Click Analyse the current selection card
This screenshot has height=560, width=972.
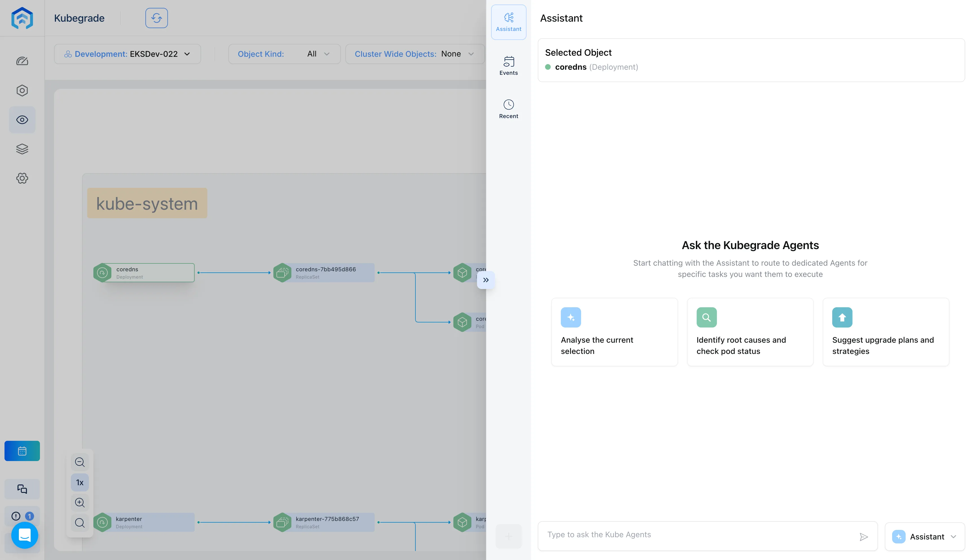[x=614, y=332]
